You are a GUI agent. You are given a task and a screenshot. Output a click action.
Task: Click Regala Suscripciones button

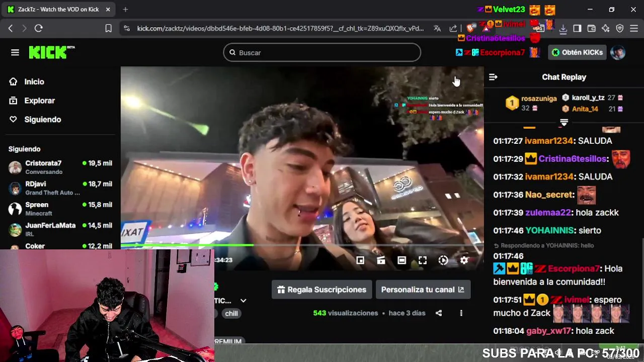pyautogui.click(x=321, y=290)
